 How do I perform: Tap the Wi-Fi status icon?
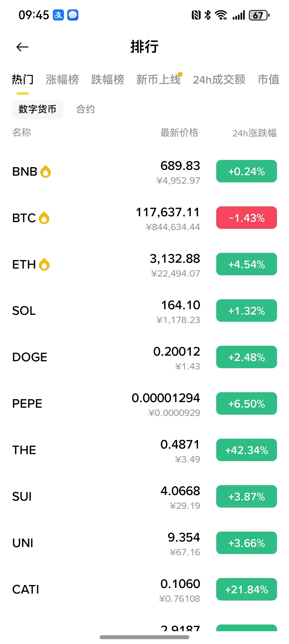(x=221, y=15)
